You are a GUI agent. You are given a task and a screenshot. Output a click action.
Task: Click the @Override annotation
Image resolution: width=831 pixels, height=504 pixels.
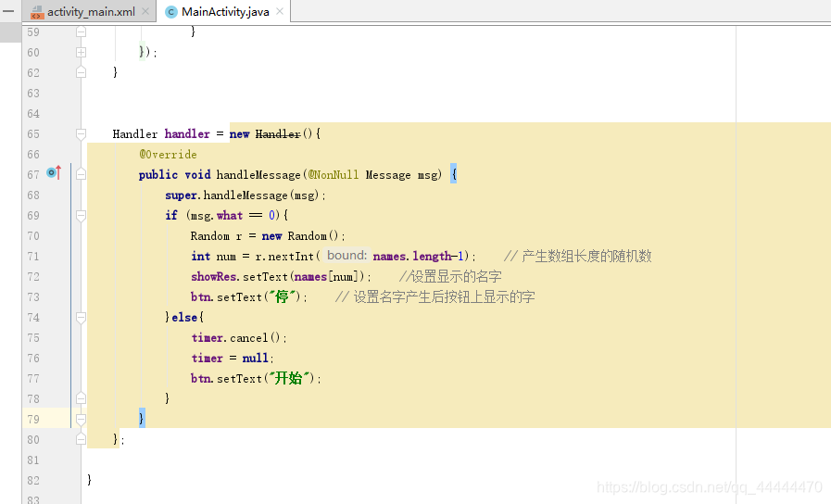click(168, 154)
